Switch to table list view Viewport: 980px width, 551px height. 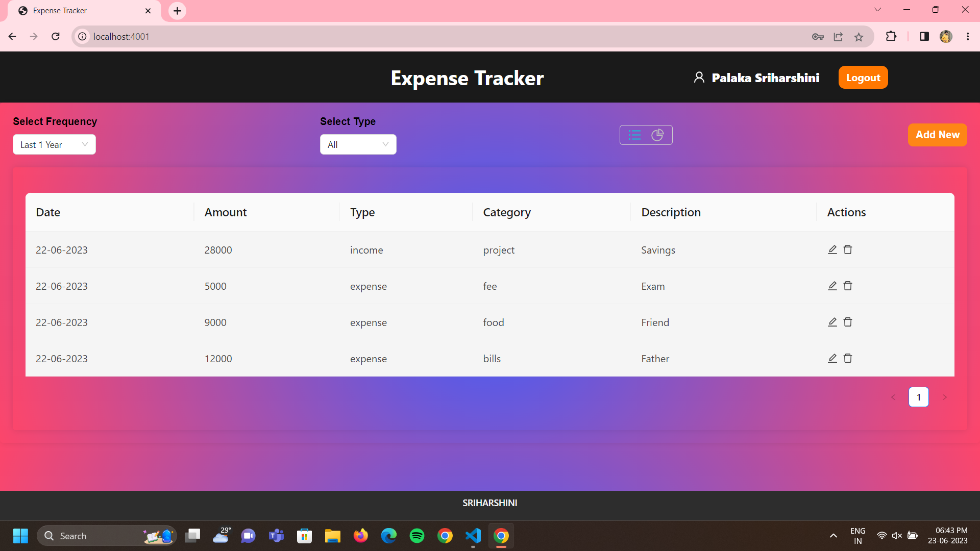click(634, 135)
